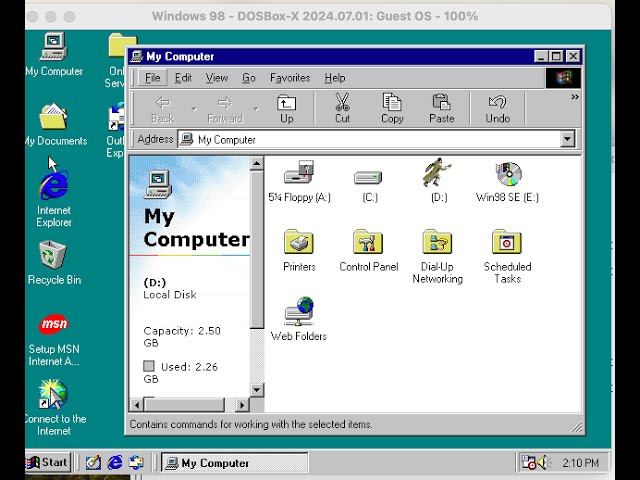Expand the Back history dropdown arrow
640x480 pixels.
(x=194, y=109)
